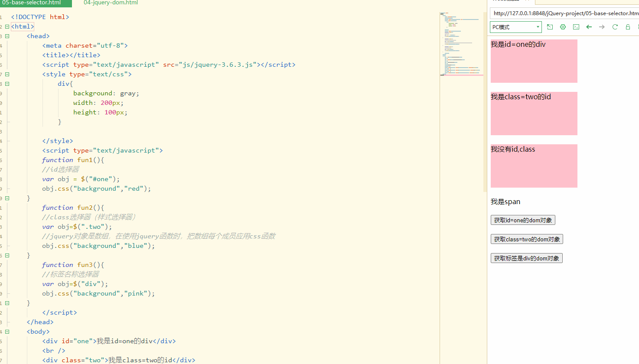
Task: Click the var obj = $("#one"); line
Action: coord(81,179)
